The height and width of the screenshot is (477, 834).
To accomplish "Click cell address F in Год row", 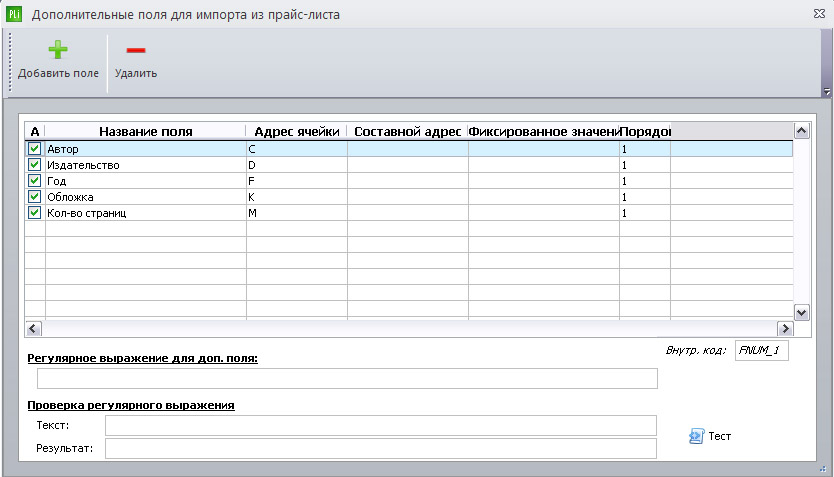I will [297, 181].
